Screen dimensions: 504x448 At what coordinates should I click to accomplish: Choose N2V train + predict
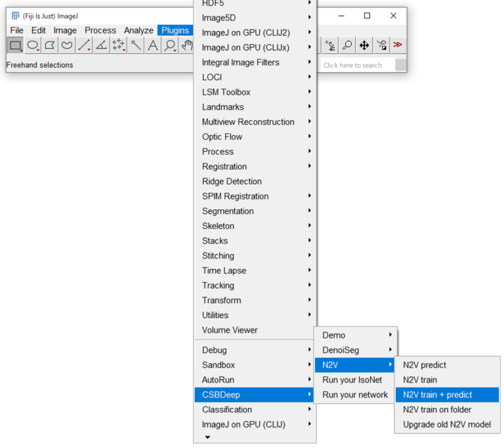447,395
